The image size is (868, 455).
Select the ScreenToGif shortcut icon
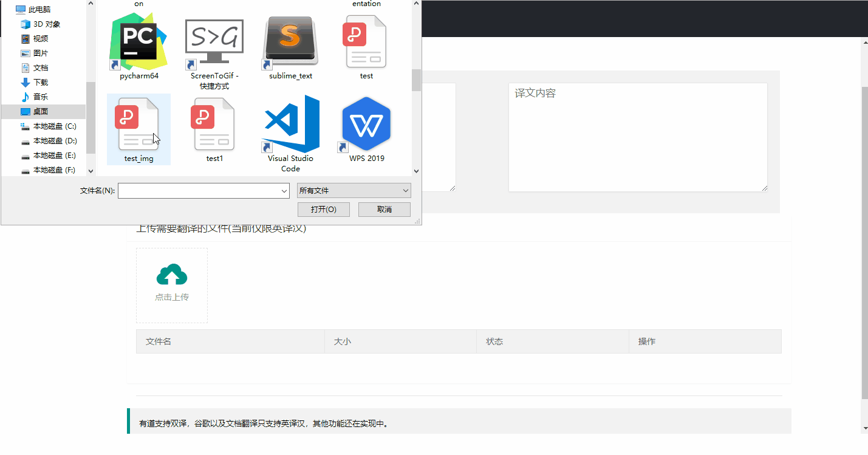[214, 43]
